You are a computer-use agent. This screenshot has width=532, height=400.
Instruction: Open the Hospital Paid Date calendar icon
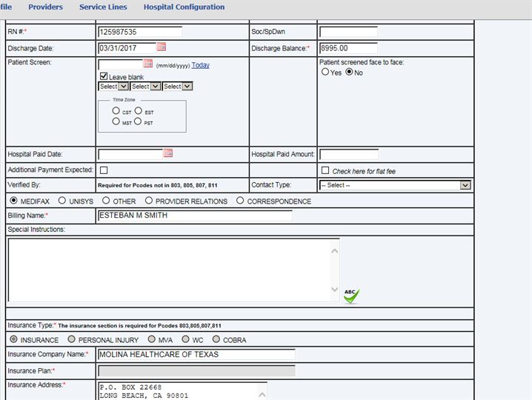pyautogui.click(x=168, y=153)
